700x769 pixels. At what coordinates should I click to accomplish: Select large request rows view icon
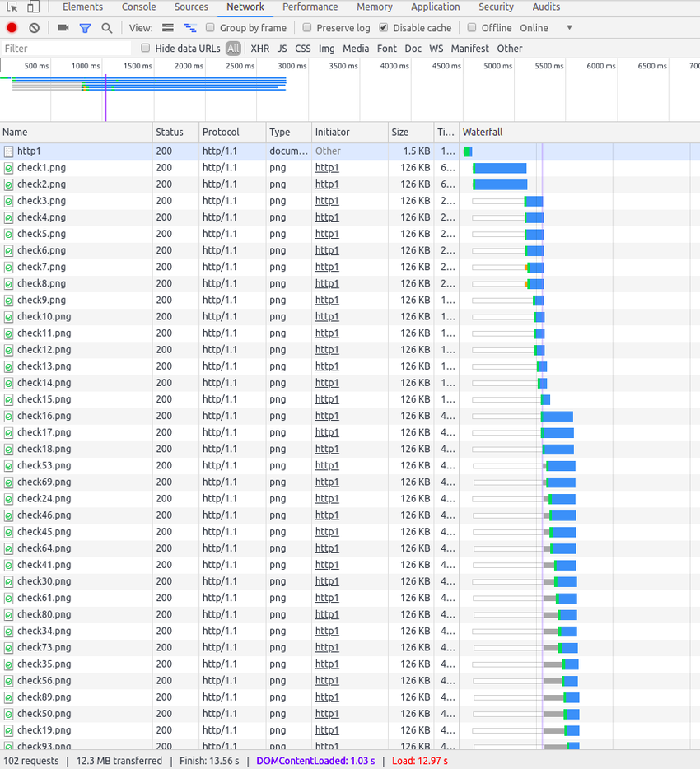pyautogui.click(x=168, y=28)
